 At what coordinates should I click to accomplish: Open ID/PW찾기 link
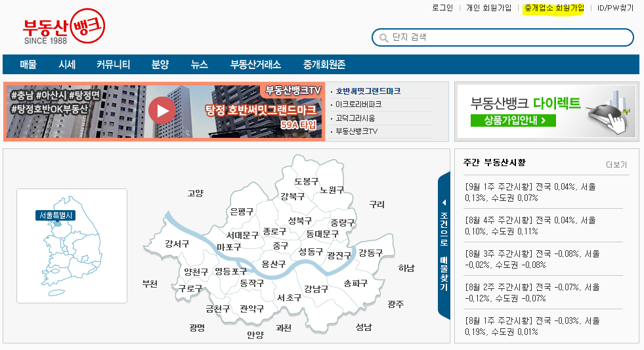(x=615, y=8)
